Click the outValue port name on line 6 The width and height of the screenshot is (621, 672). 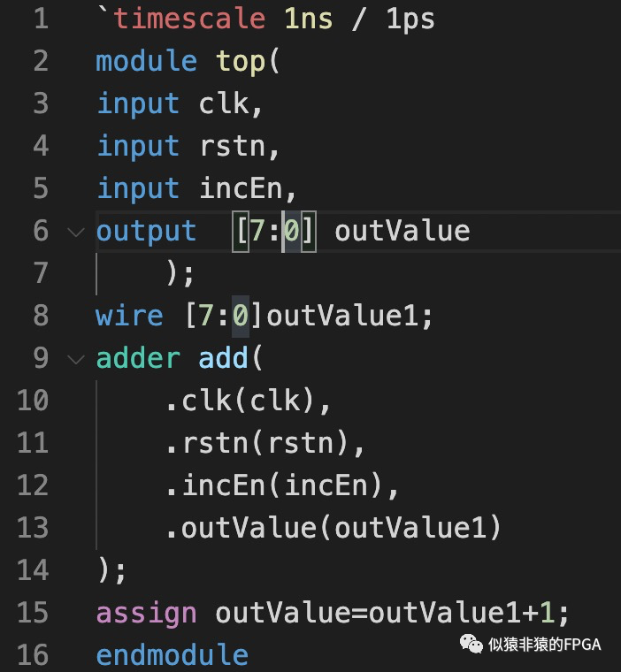[402, 231]
